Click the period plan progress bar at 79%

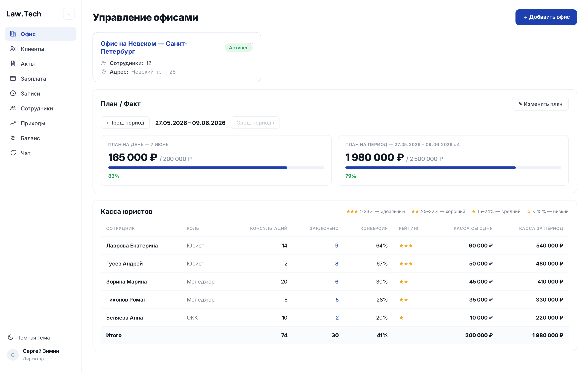click(453, 168)
